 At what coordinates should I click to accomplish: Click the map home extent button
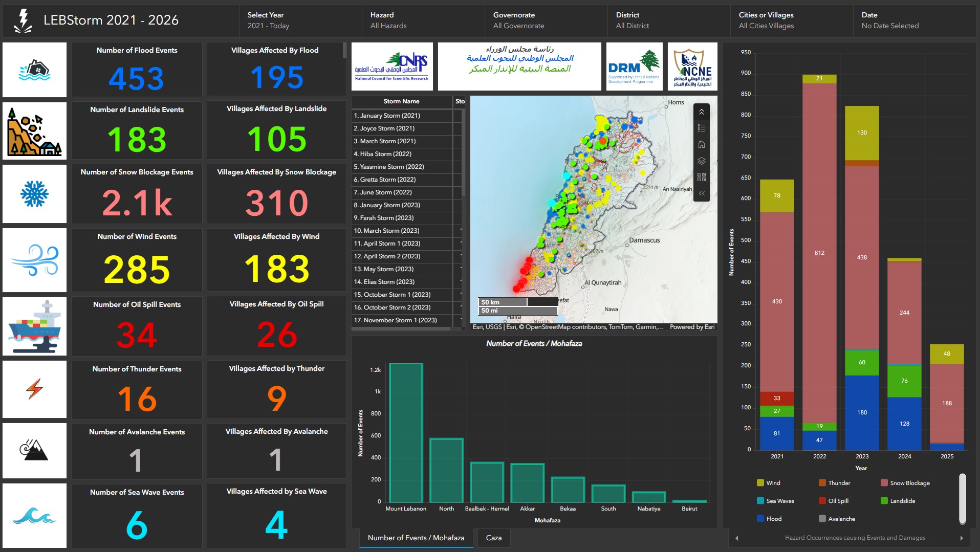(701, 144)
